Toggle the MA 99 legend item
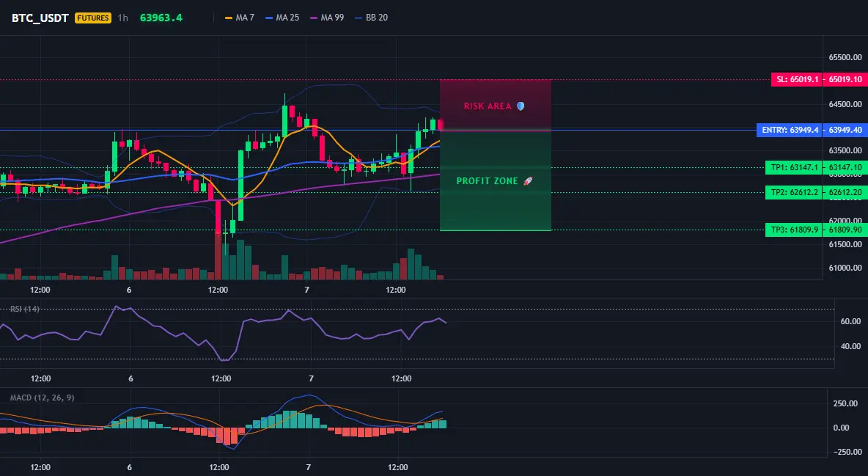The image size is (868, 476). pos(327,18)
